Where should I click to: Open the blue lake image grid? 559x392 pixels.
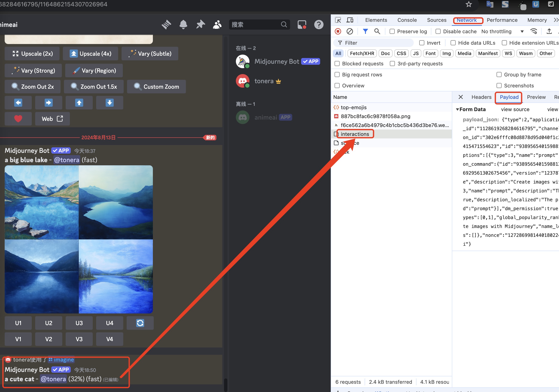point(79,239)
